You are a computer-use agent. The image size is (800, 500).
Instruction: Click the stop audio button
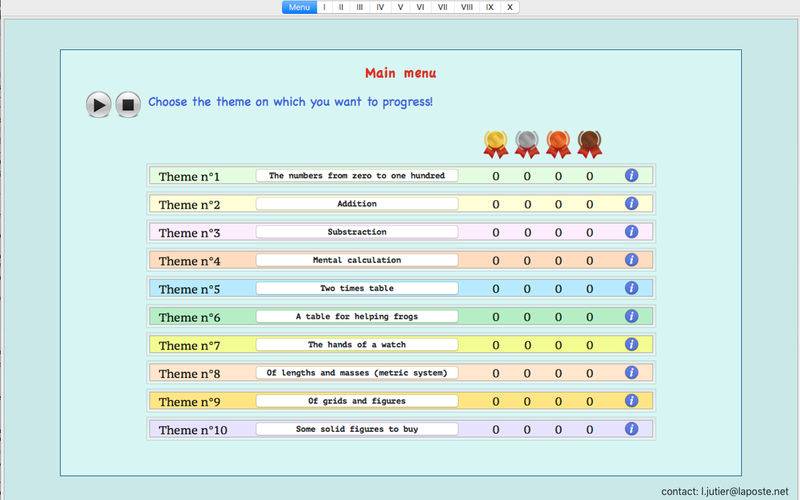point(128,105)
